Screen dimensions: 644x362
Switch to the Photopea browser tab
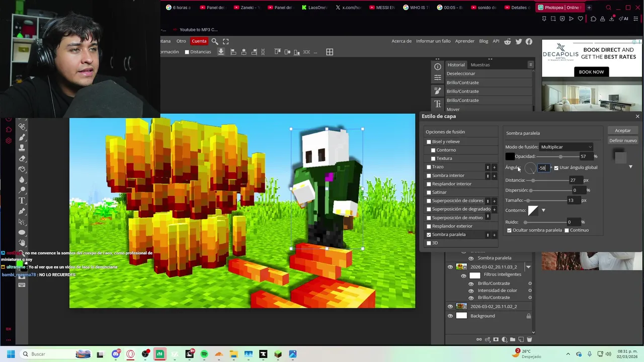[558, 8]
